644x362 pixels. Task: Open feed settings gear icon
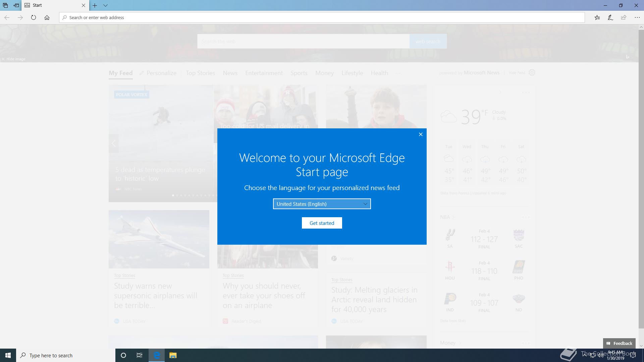(x=532, y=72)
